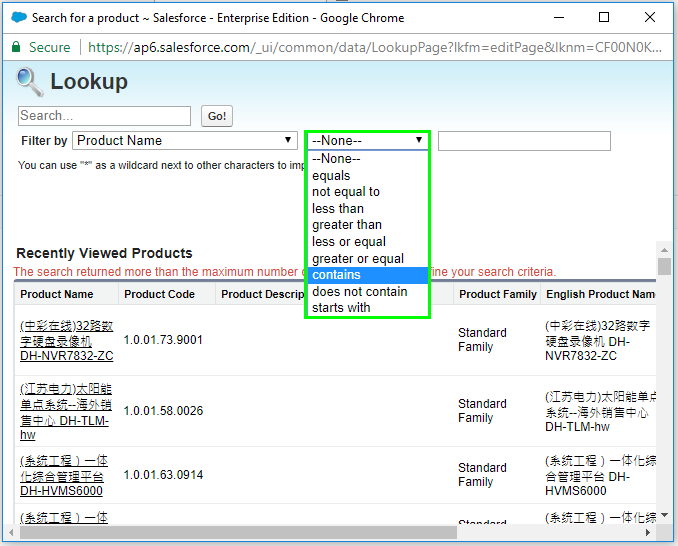The image size is (678, 546).
Task: Click product code 1.0.01.63.0914
Action: point(163,475)
